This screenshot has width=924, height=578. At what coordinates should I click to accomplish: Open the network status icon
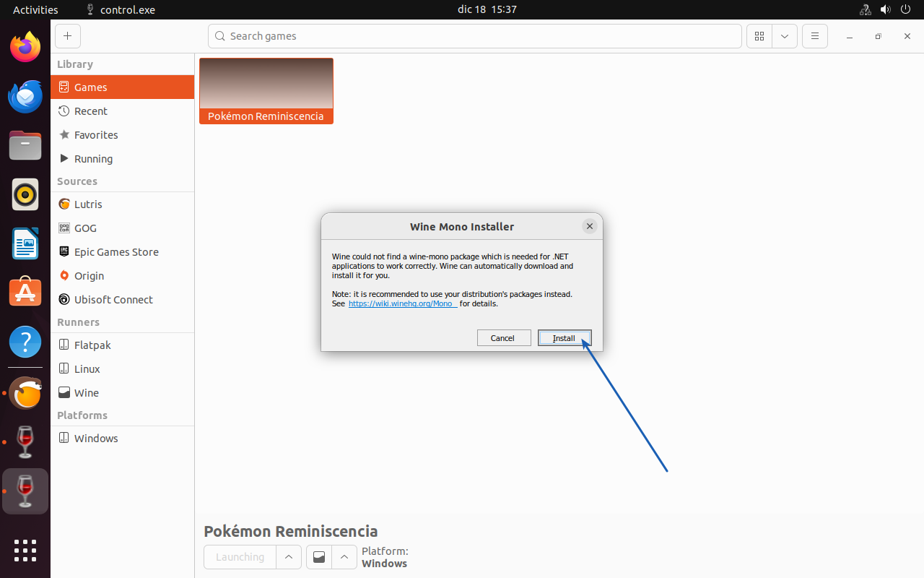866,9
